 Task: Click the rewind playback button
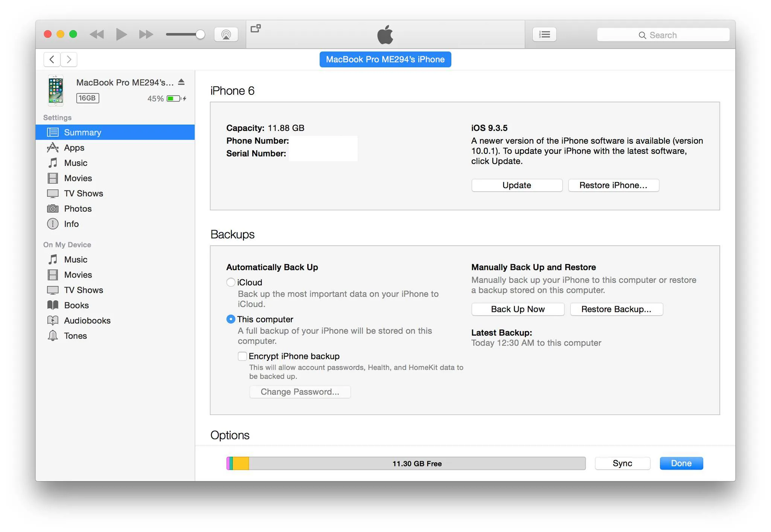tap(97, 35)
